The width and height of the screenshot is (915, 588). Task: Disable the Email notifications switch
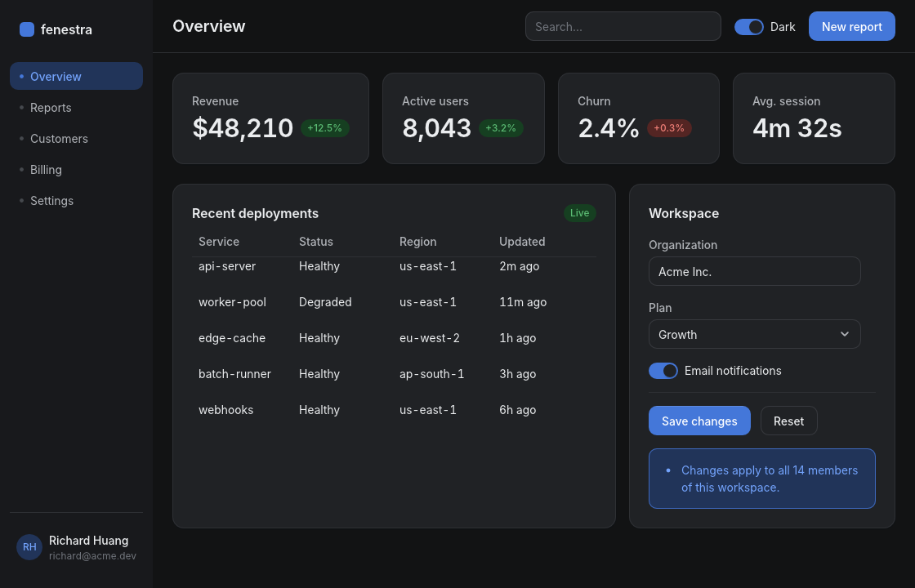[x=663, y=371]
